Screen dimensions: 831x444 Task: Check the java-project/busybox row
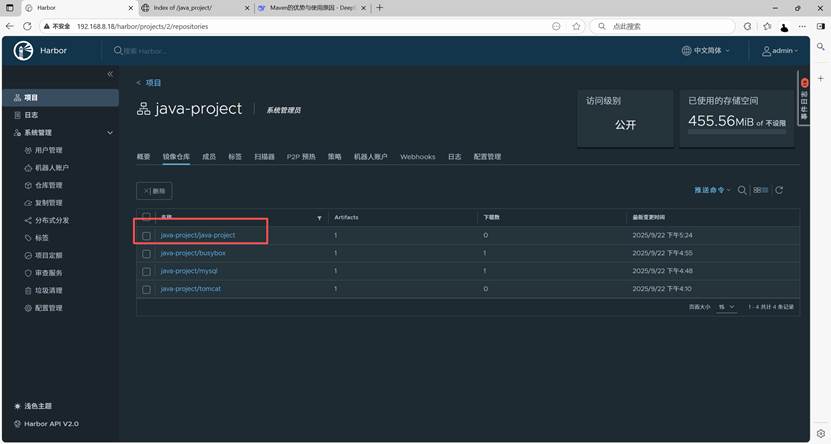pos(146,254)
